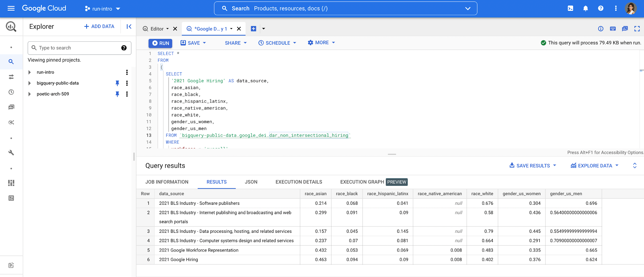Image resolution: width=644 pixels, height=277 pixels.
Task: Open the main navigation hamburger menu
Action: 11,8
